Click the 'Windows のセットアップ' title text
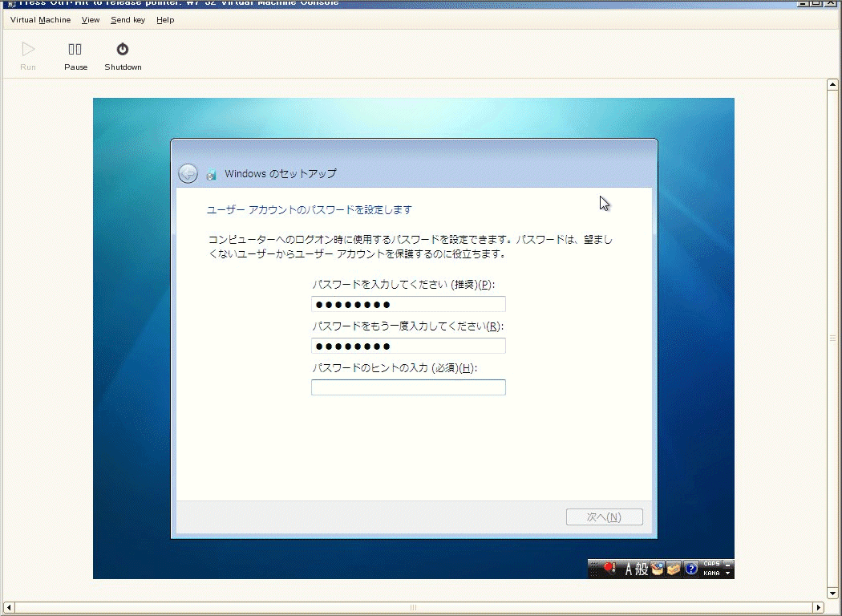The width and height of the screenshot is (842, 616). pos(281,173)
